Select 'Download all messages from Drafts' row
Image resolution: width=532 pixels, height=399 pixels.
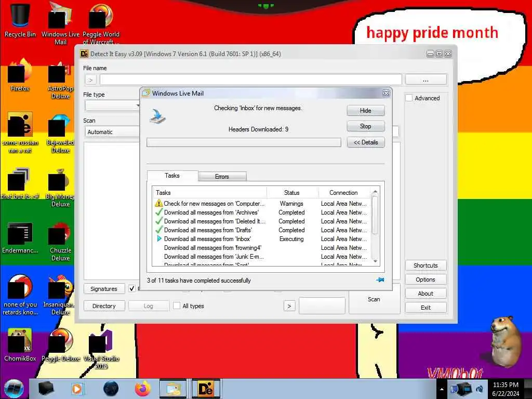point(261,230)
